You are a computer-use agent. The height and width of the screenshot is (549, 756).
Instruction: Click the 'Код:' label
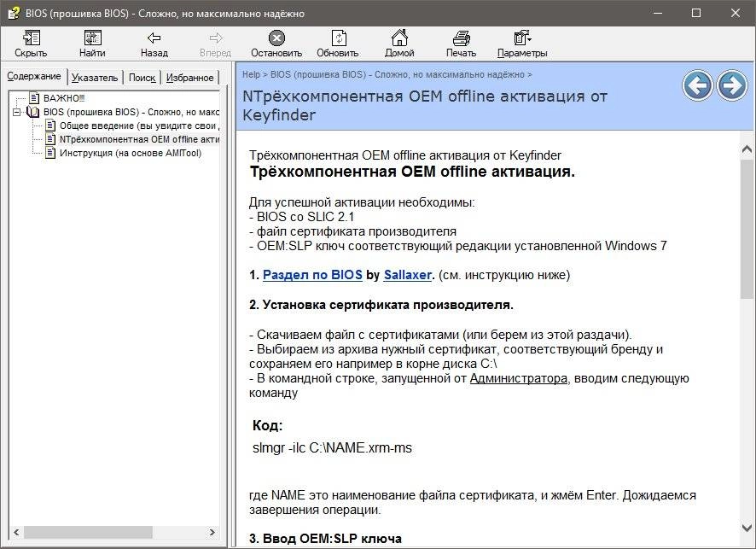tap(268, 425)
